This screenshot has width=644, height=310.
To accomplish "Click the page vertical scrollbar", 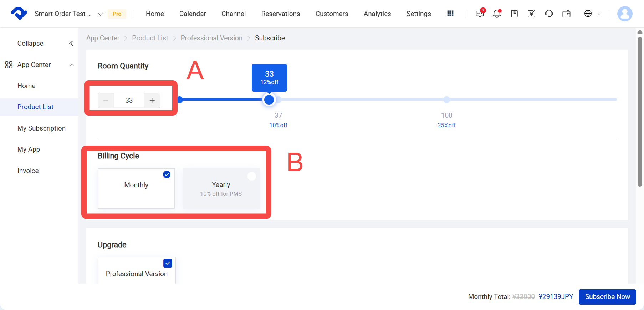I will tap(640, 111).
